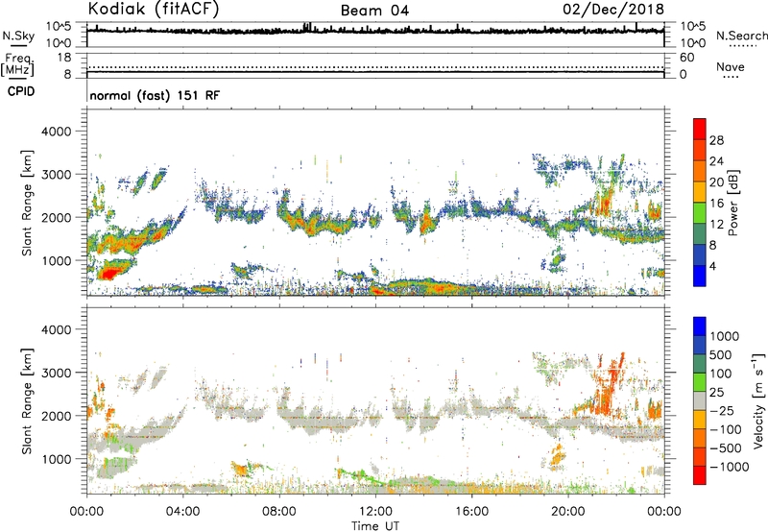Select the 3000 km tick on the power panel
Screen dimensions: 768x532
pos(59,175)
